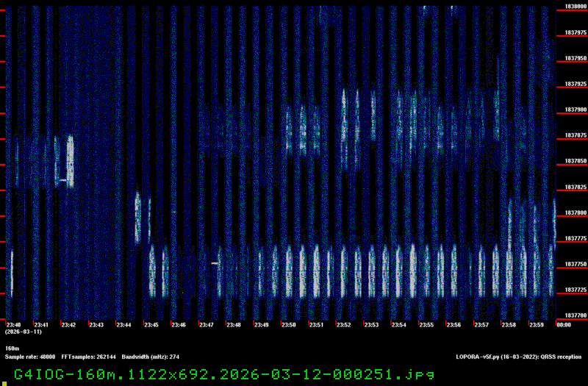The height and width of the screenshot is (386, 588).
Task: Click the 1837875 frequency label
Action: 576,135
